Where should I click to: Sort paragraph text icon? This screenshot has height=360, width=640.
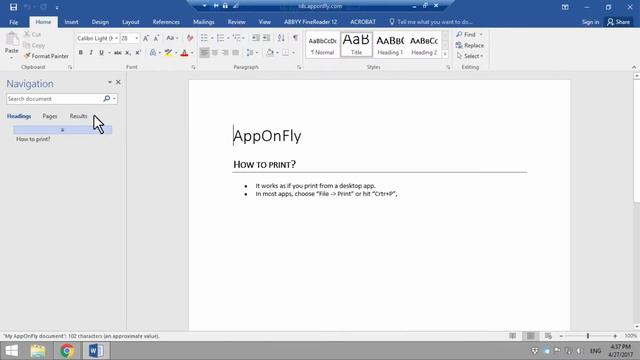pos(281,38)
